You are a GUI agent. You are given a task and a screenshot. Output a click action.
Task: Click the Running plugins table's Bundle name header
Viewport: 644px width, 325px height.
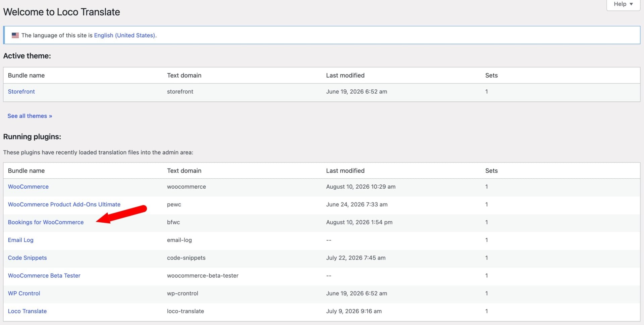pyautogui.click(x=26, y=171)
